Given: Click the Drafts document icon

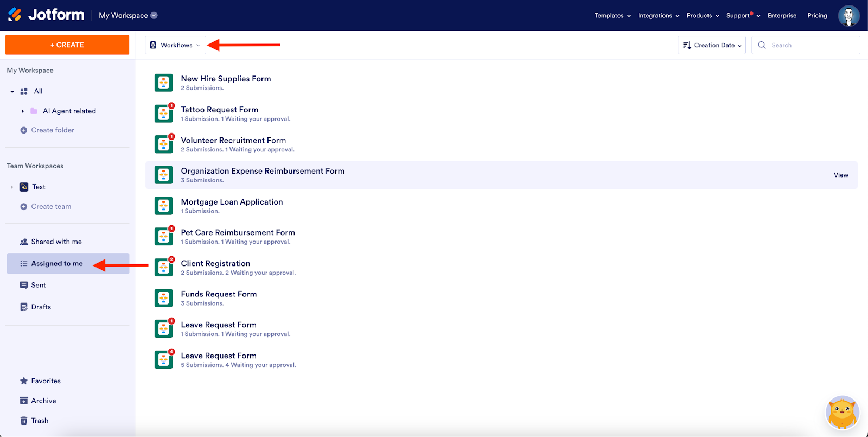Looking at the screenshot, I should point(24,307).
